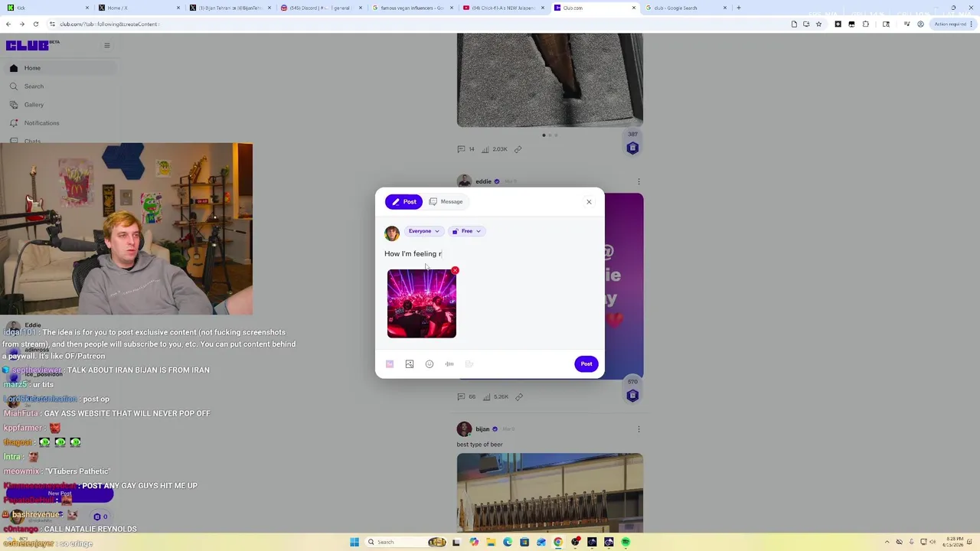
Task: Click the post text field
Action: 490,254
